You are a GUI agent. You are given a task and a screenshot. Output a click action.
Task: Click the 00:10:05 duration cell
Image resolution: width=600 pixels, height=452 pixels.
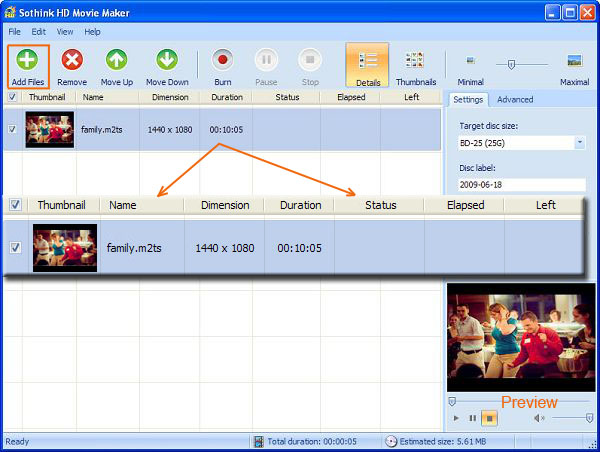coord(226,130)
